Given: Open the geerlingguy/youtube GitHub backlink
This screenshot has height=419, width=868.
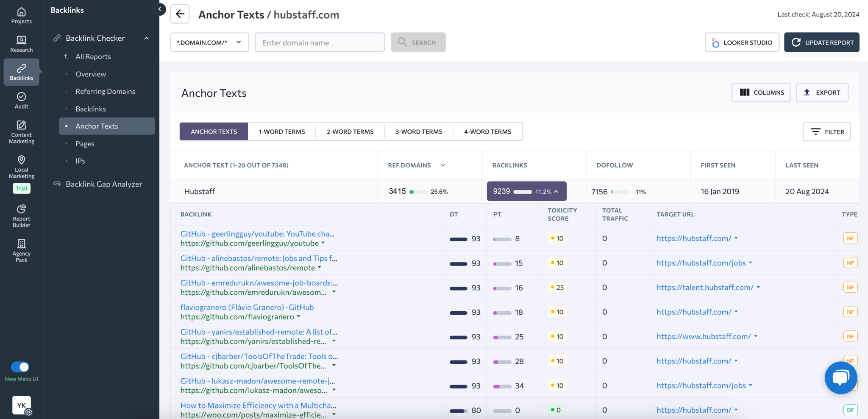Looking at the screenshot, I should point(257,233).
